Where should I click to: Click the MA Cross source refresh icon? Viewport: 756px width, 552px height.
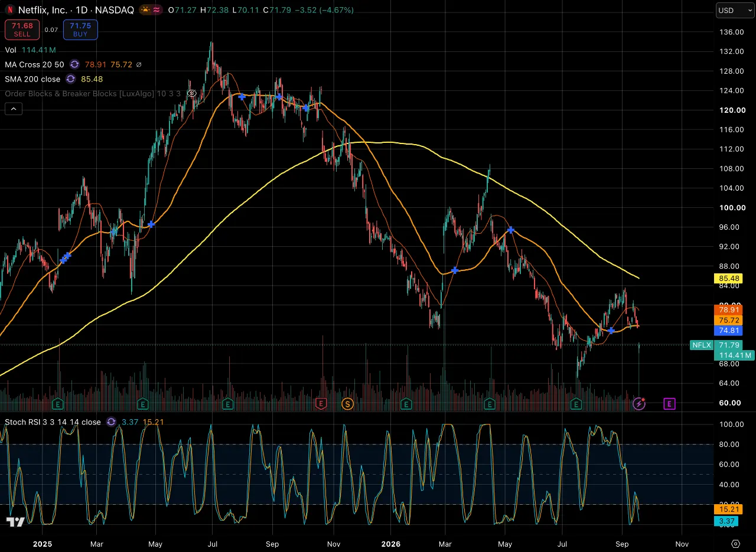coord(74,64)
